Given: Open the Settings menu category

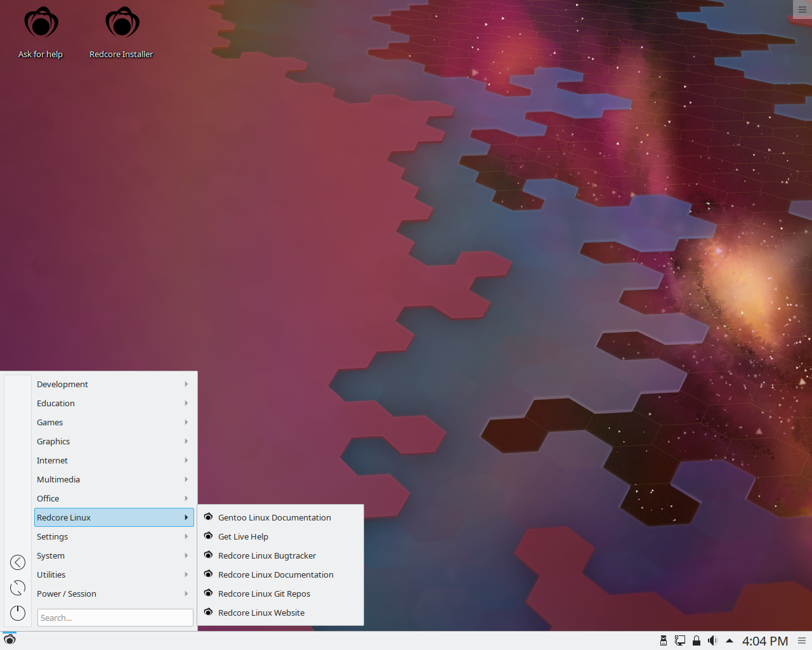Looking at the screenshot, I should click(x=114, y=536).
